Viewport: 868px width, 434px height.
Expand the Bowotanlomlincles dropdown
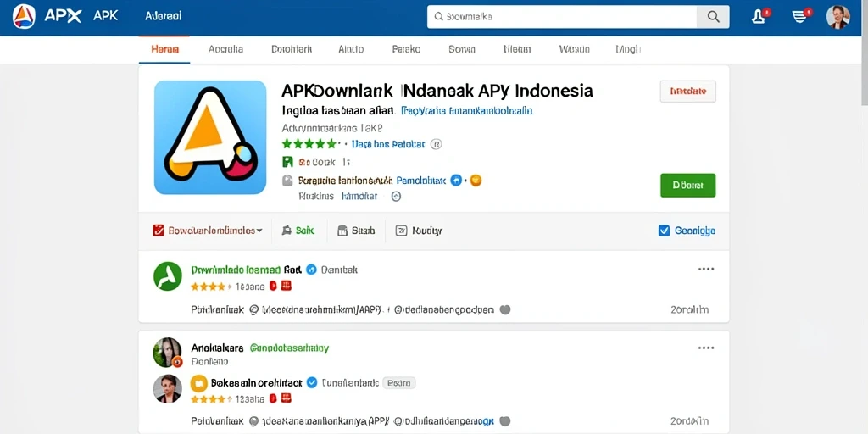(214, 231)
